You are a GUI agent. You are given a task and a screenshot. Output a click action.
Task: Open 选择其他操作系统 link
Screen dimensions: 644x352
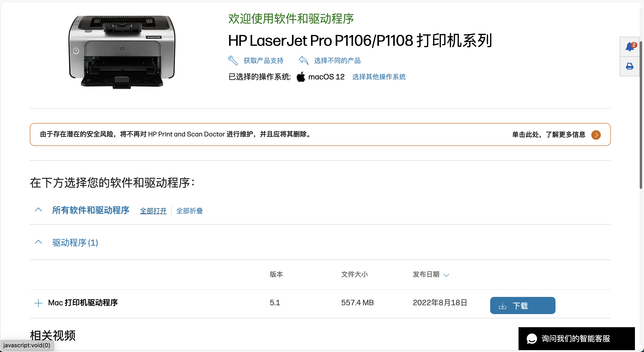pos(379,77)
